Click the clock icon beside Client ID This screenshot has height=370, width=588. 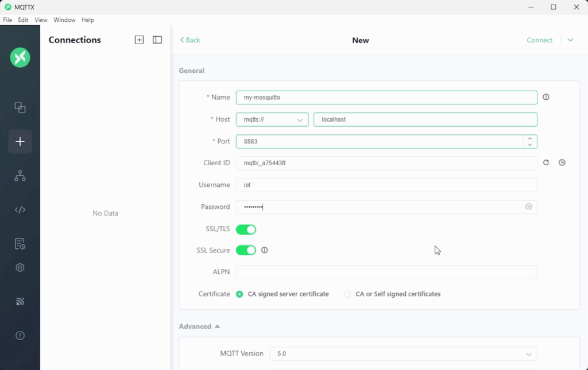tap(562, 163)
